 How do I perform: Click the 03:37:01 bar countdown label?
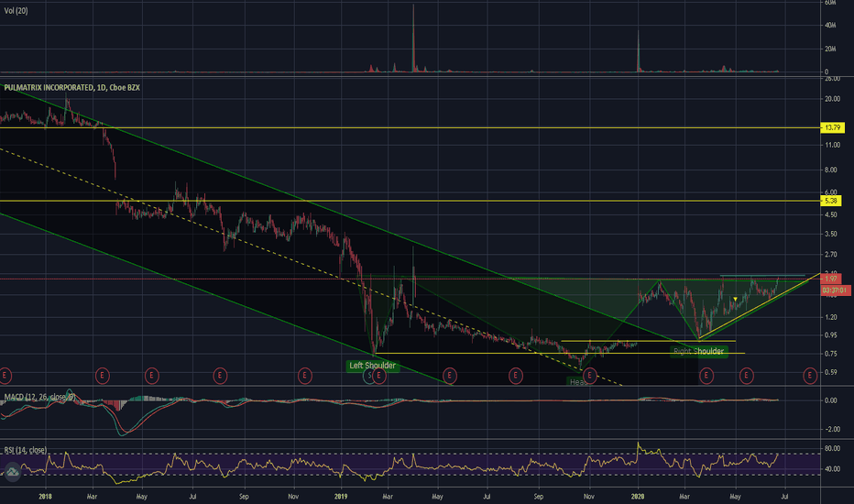(x=835, y=291)
